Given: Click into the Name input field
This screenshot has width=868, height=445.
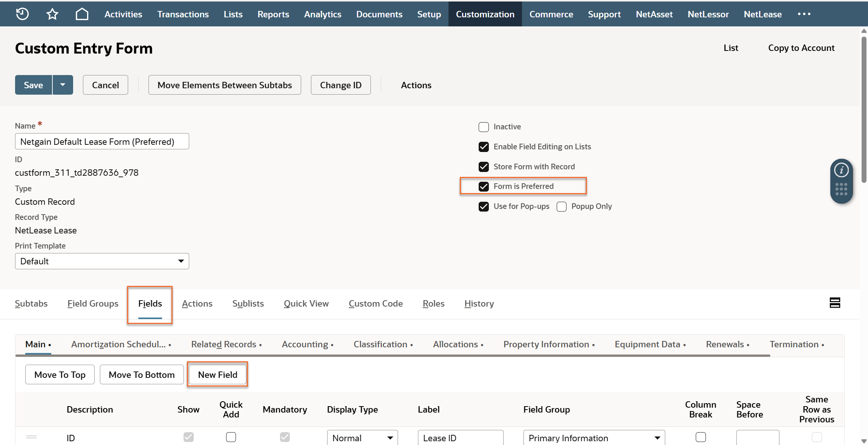Looking at the screenshot, I should point(102,141).
